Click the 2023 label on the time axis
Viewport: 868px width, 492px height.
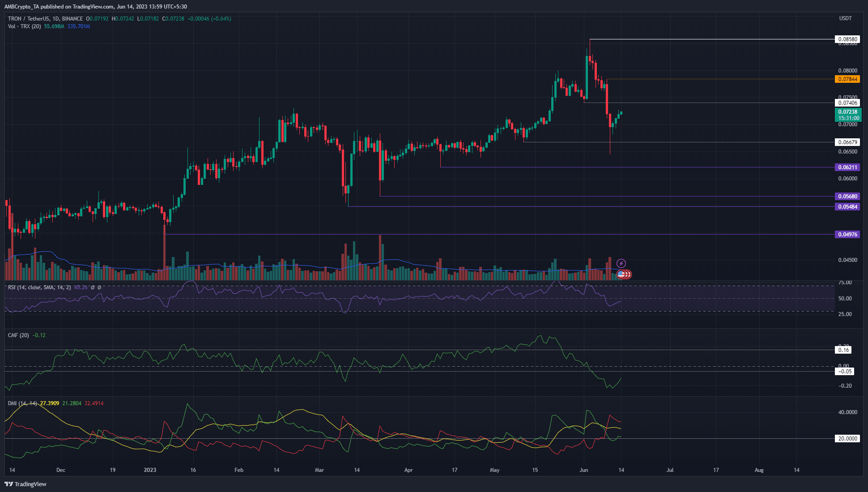[150, 470]
